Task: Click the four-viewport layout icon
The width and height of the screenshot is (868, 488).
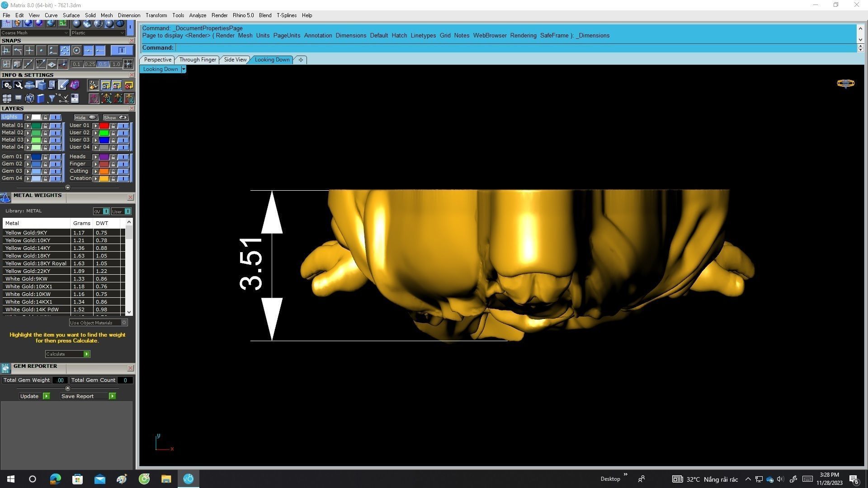Action: click(x=7, y=99)
